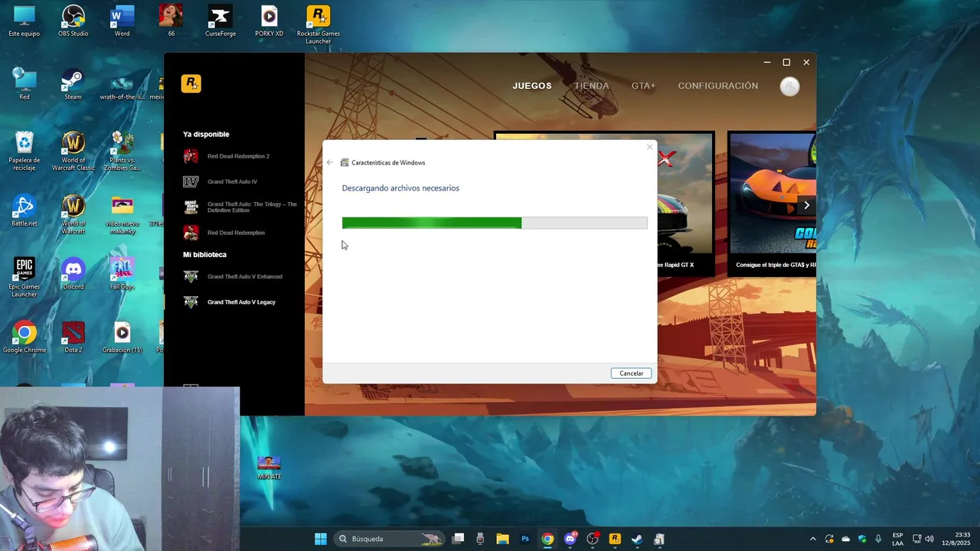Open Task View on taskbar
The height and width of the screenshot is (551, 980).
458,539
